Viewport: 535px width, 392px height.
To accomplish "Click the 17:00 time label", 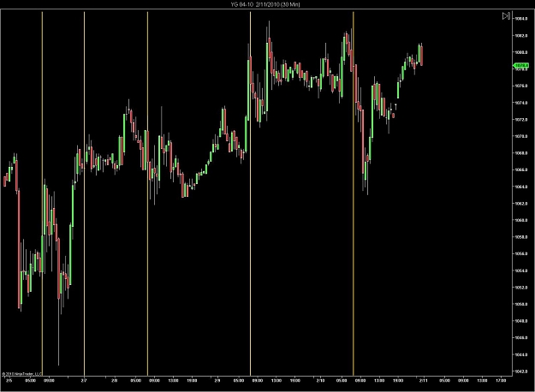I will [x=501, y=380].
